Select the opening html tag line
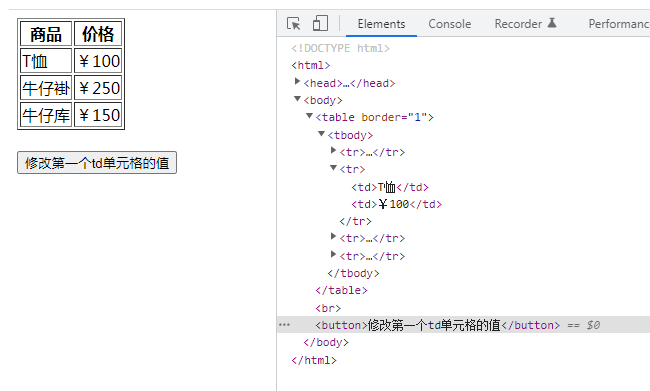The height and width of the screenshot is (391, 650). point(310,66)
